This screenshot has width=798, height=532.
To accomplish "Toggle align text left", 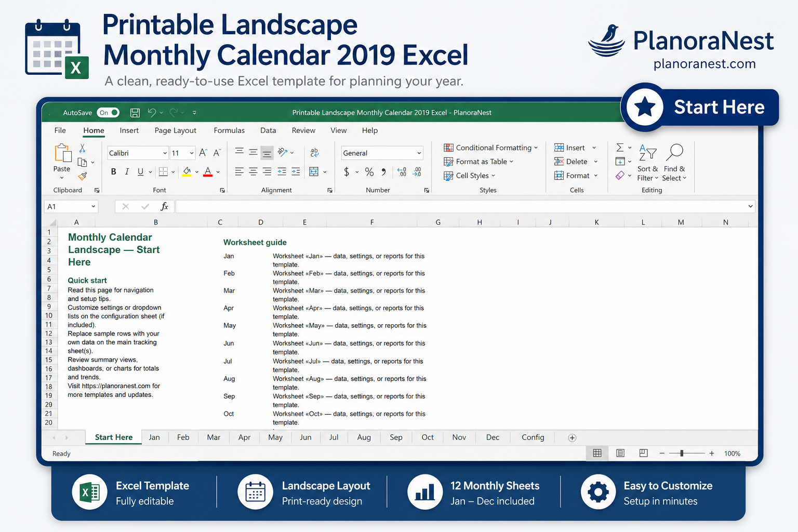I will click(x=239, y=171).
